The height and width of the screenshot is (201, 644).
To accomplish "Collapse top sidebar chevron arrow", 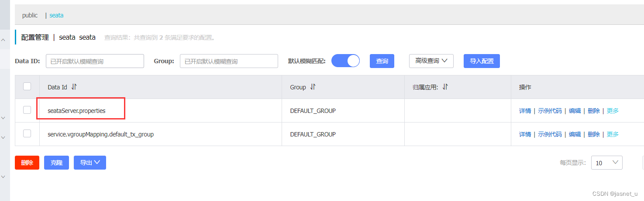I will tap(3, 40).
